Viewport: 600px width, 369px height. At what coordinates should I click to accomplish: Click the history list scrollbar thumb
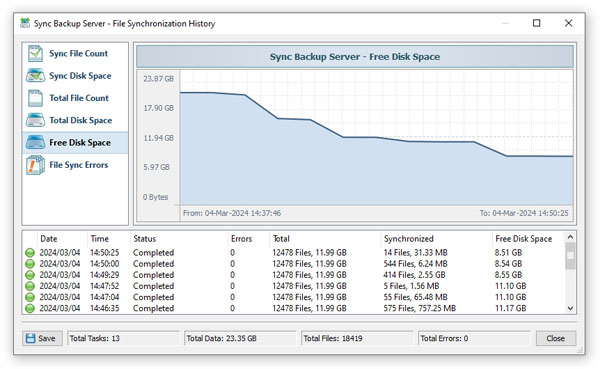(x=570, y=255)
